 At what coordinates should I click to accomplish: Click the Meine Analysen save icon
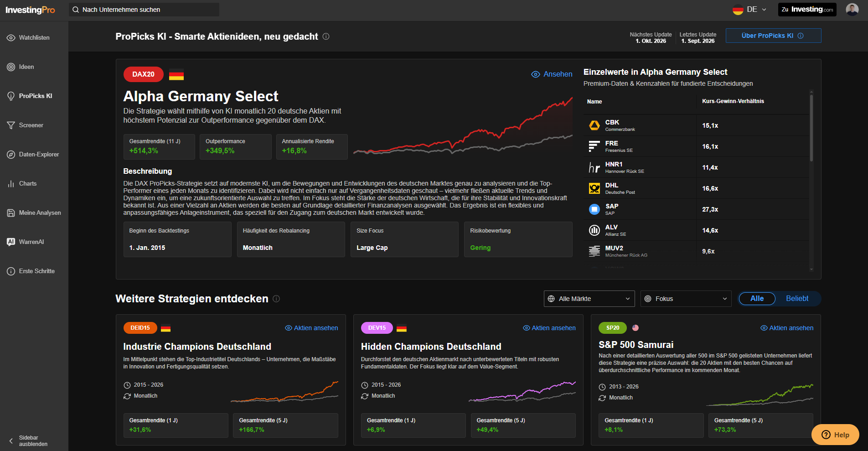tap(11, 213)
